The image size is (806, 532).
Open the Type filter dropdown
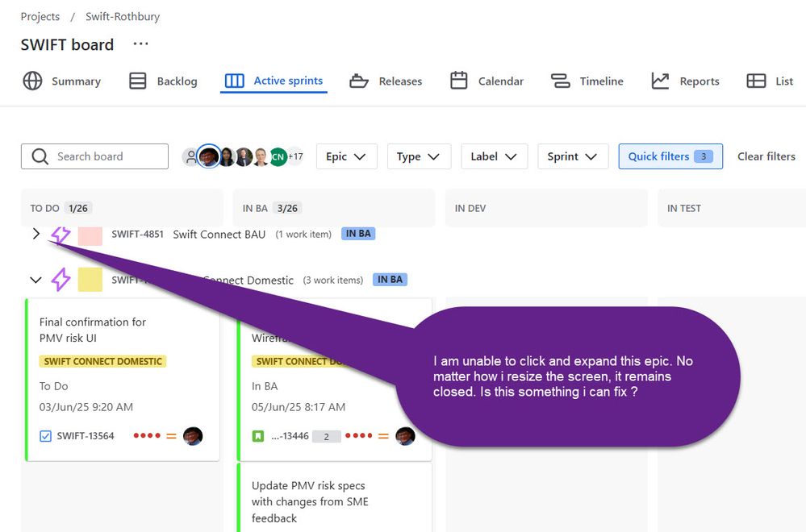[419, 156]
